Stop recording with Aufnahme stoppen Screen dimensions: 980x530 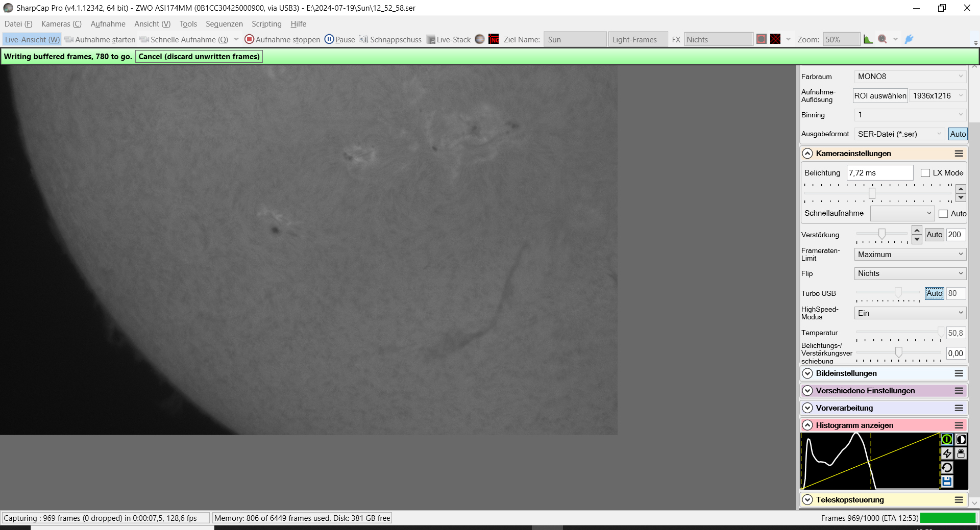coord(282,39)
